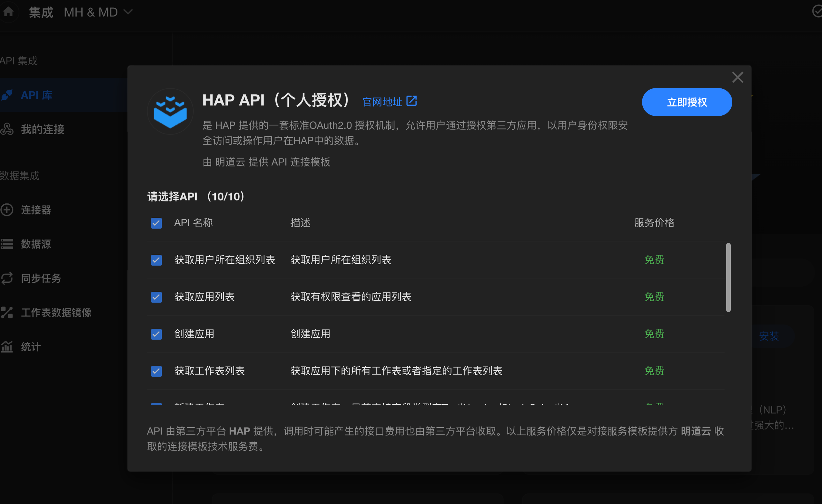
Task: Click the plug icon beside API 库
Action: coord(7,95)
